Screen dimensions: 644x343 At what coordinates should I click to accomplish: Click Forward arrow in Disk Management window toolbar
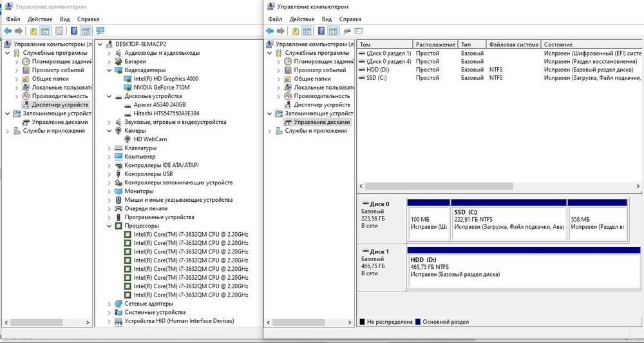pos(281,31)
